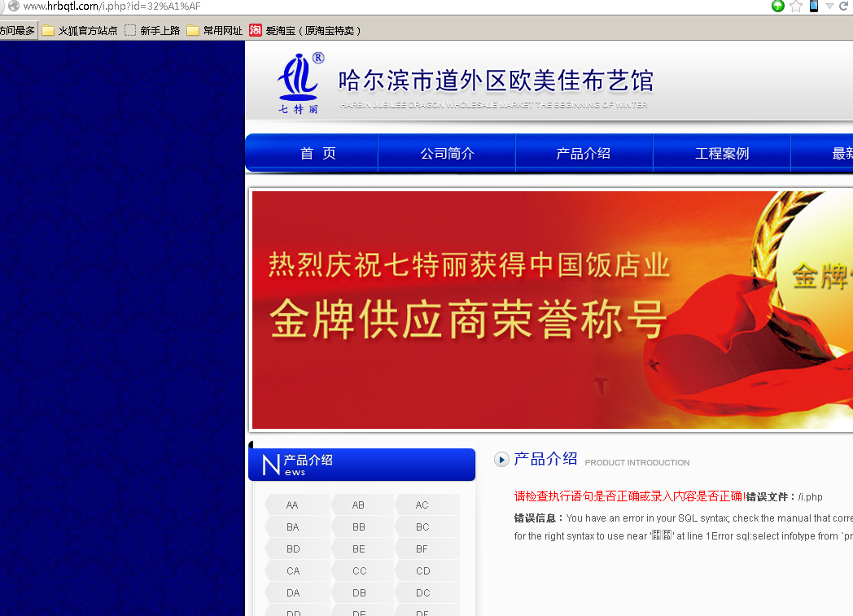This screenshot has width=853, height=616.
Task: Open the mobile phone icon in address bar
Action: [x=814, y=6]
